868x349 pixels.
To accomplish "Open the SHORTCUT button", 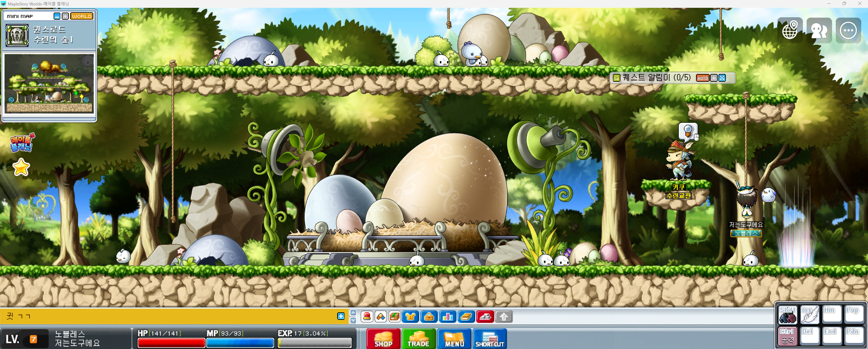I will tap(490, 338).
